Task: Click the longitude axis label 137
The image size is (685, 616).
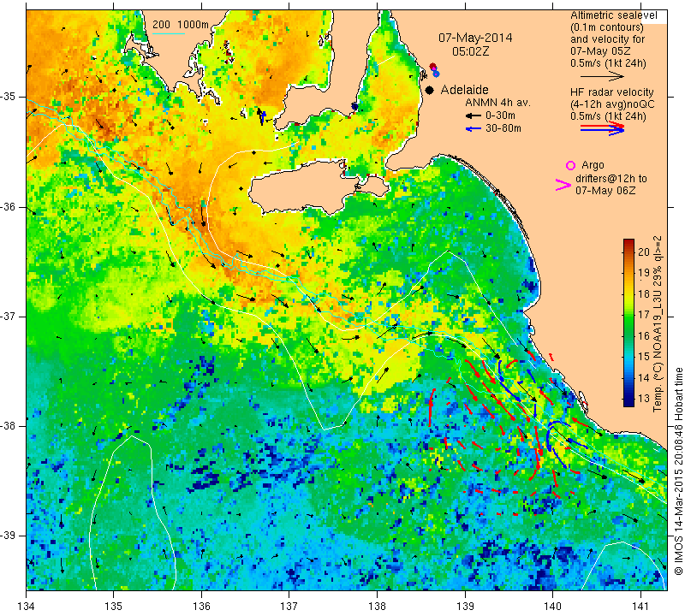Action: click(289, 607)
